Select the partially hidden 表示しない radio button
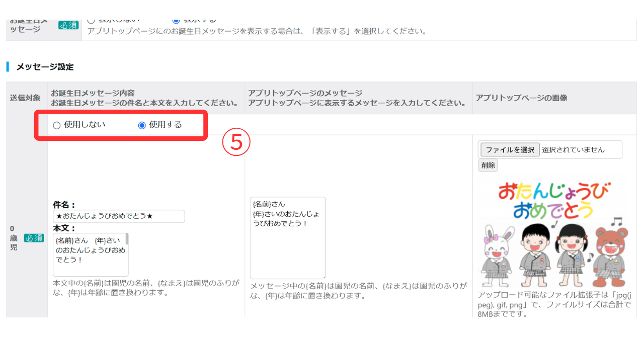644x337 pixels. [91, 20]
